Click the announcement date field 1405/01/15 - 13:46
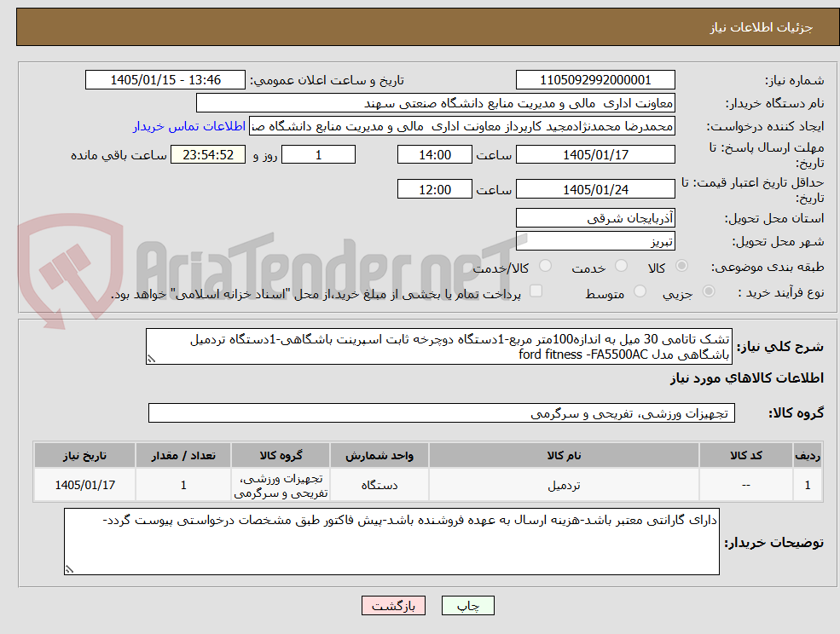The width and height of the screenshot is (840, 634). tap(165, 80)
